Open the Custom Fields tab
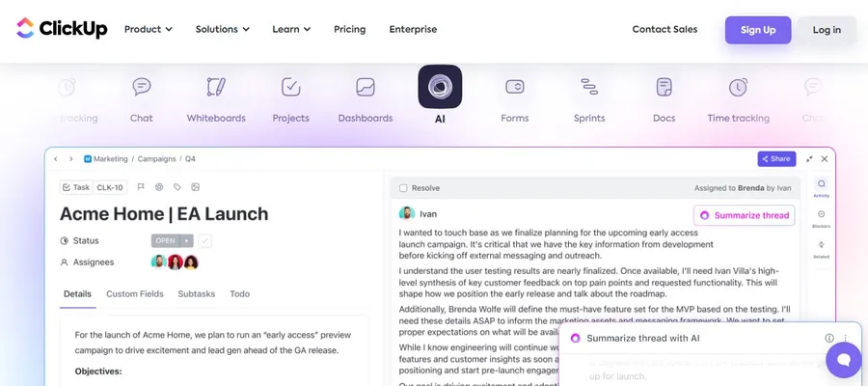Screen dimensions: 868x386 (134, 293)
